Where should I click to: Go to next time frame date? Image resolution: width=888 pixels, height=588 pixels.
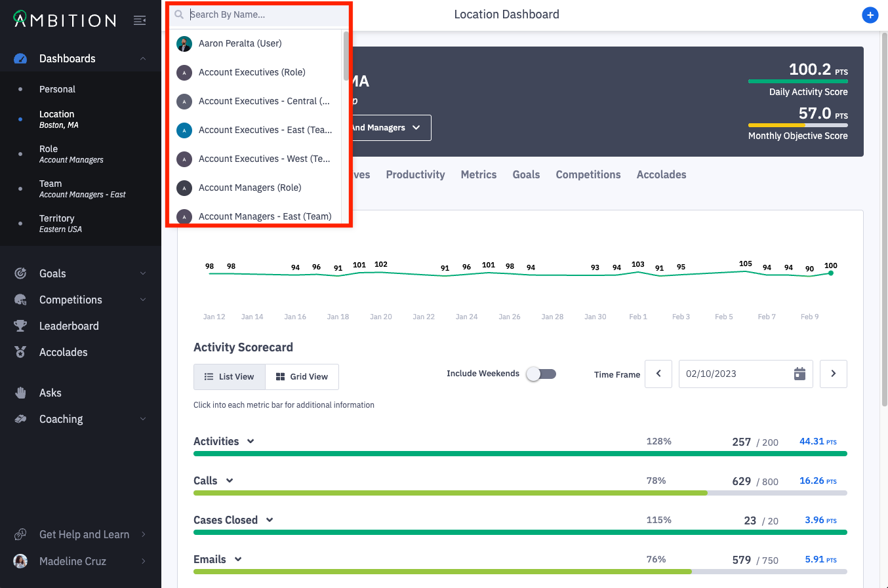833,374
